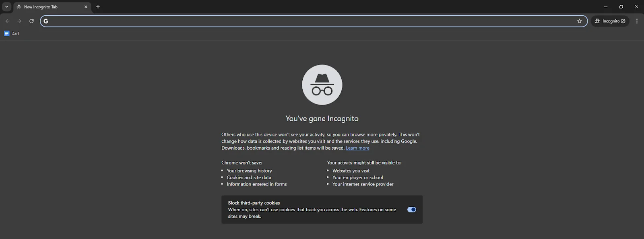Viewport: 644px width, 239px height.
Task: Follow the Learn more link
Action: 357,148
